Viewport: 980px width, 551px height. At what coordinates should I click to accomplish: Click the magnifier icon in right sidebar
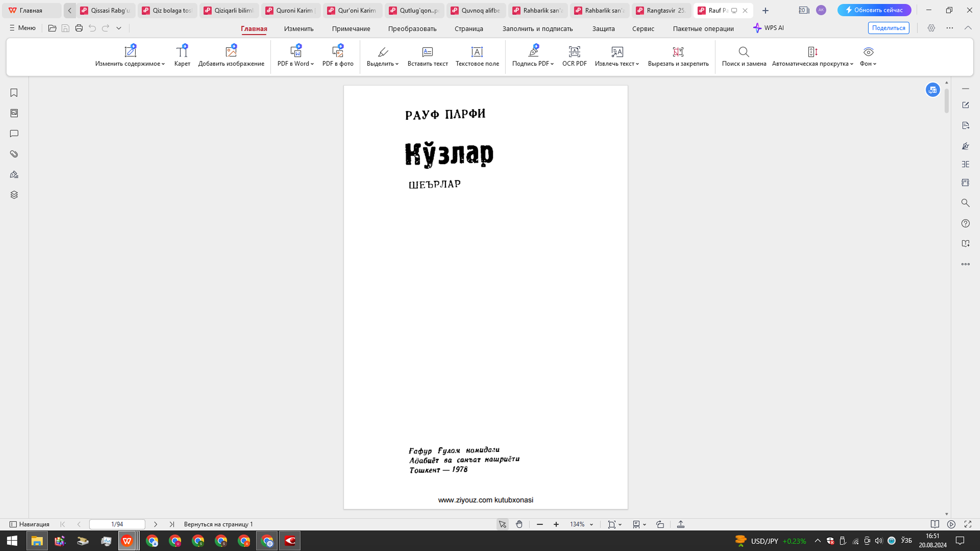[965, 203]
